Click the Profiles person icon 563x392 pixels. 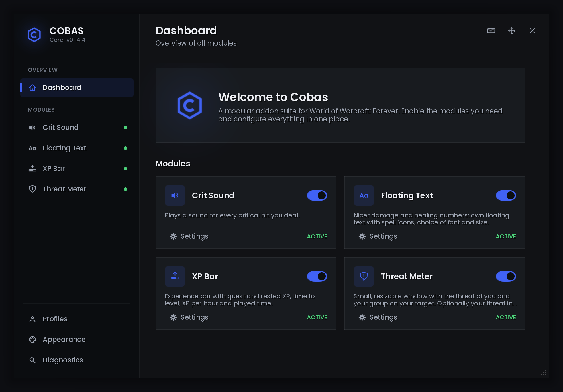tap(32, 319)
